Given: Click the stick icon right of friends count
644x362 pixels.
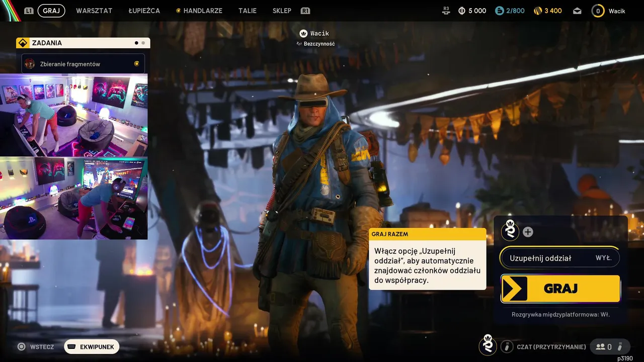Looking at the screenshot, I should (x=620, y=346).
